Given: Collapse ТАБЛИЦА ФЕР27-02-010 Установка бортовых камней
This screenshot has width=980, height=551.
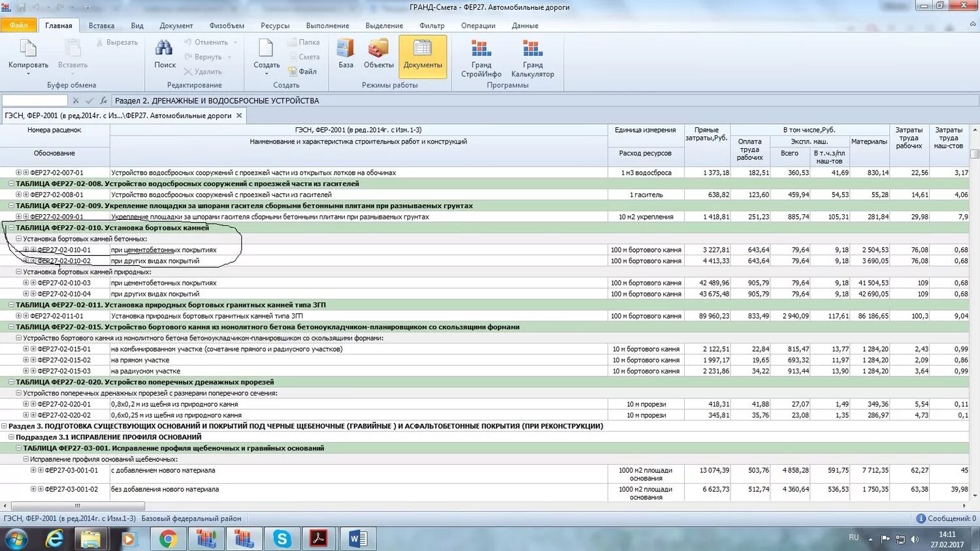Looking at the screenshot, I should tap(11, 228).
